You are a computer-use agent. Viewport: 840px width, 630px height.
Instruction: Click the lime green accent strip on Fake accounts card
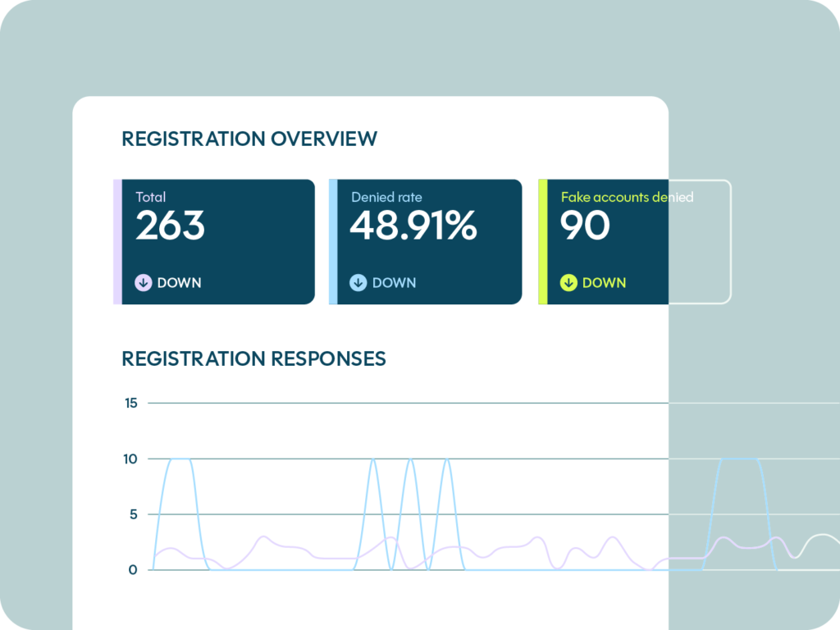[x=542, y=242]
